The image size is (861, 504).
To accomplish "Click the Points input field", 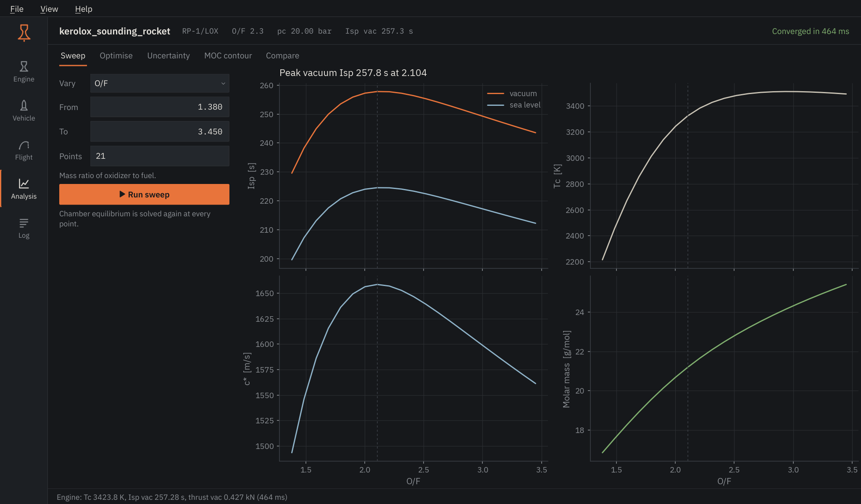I will [x=160, y=156].
